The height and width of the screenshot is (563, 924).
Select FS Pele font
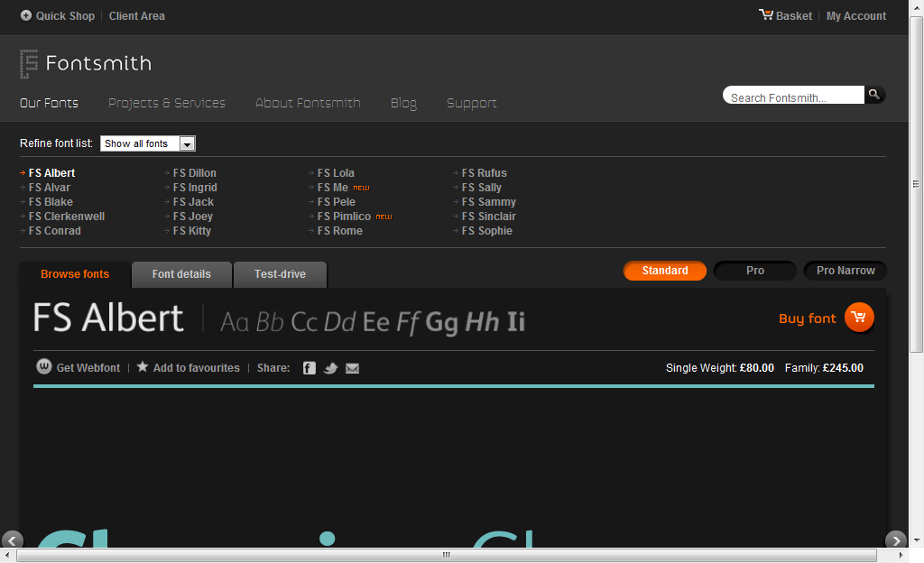click(337, 202)
